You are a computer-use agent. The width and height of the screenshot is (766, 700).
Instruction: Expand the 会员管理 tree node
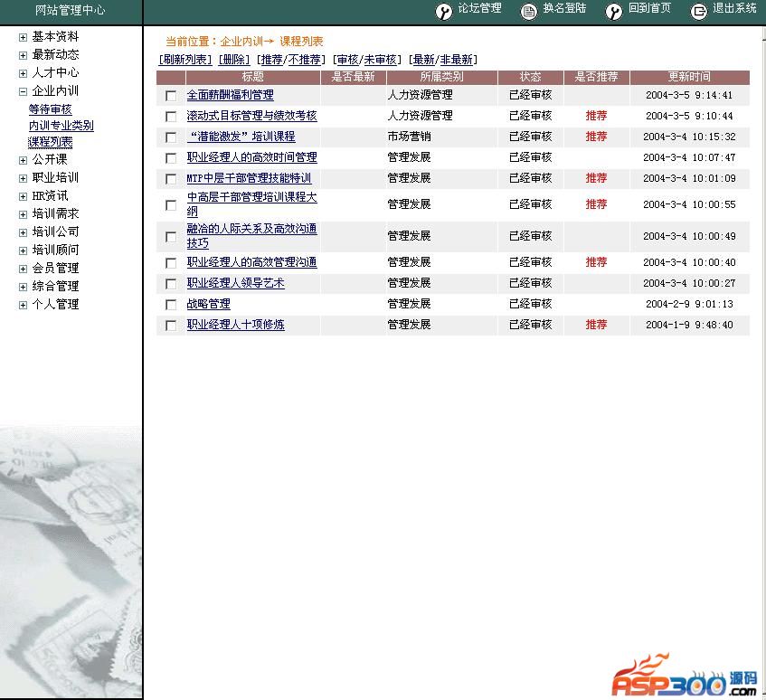(23, 269)
